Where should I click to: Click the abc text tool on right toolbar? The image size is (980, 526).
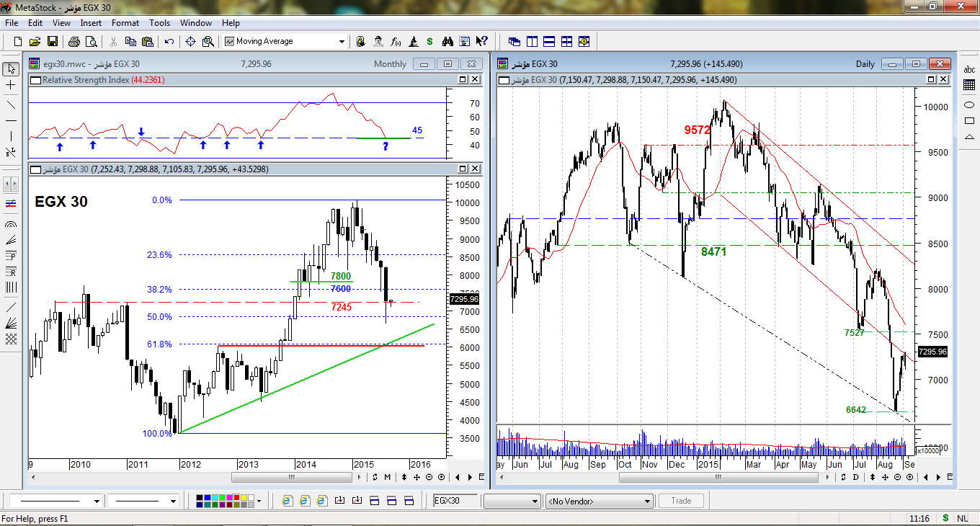tap(969, 69)
